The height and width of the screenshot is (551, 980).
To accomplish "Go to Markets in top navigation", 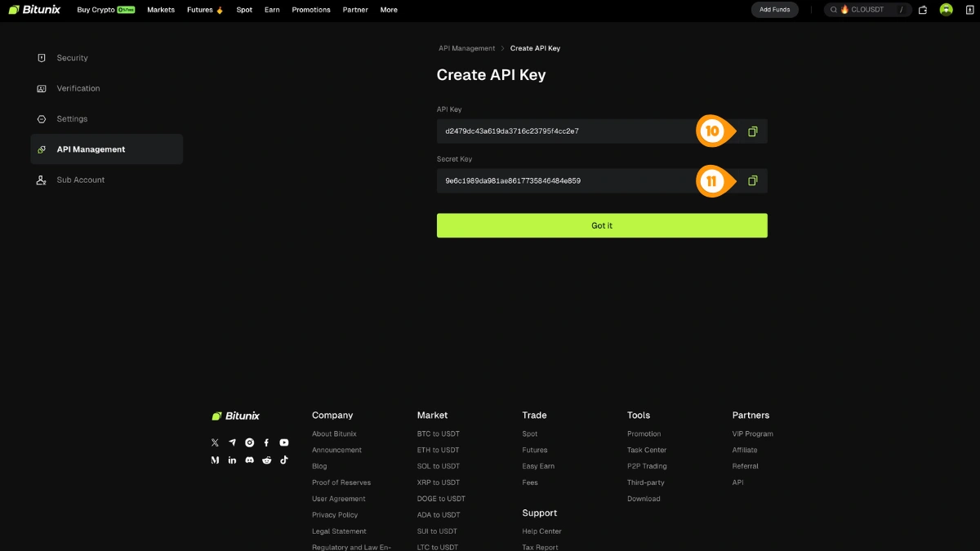I will [x=161, y=10].
